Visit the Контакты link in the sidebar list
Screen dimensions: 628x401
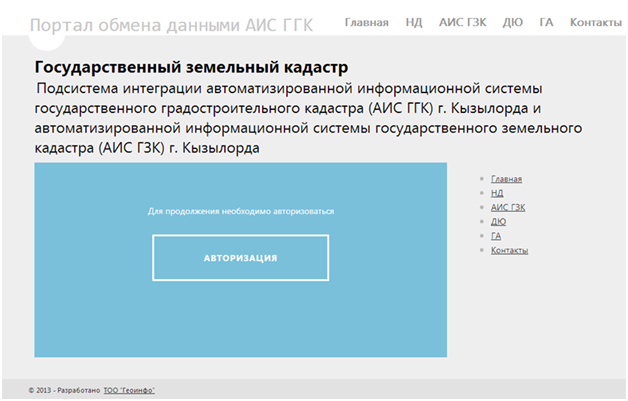[x=509, y=250]
